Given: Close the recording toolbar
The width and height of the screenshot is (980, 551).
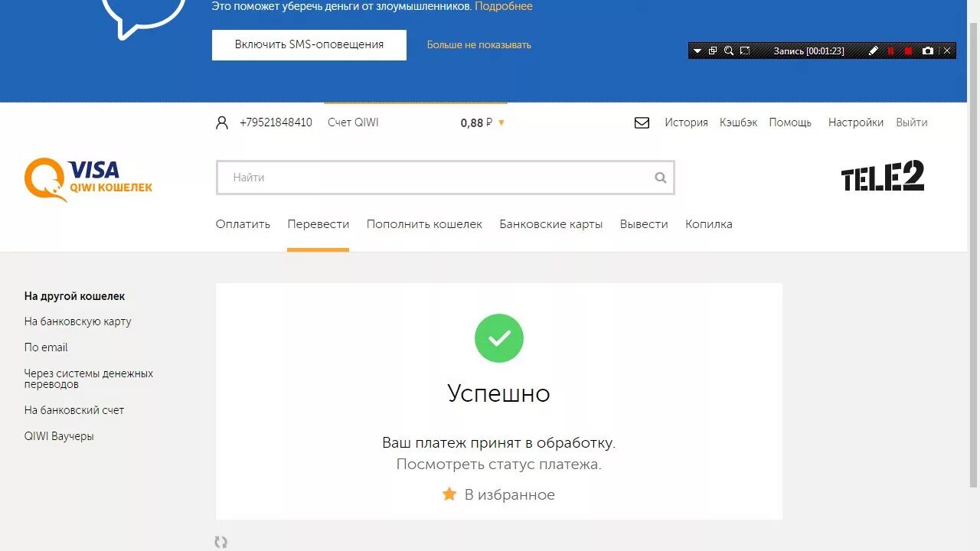Looking at the screenshot, I should 947,51.
